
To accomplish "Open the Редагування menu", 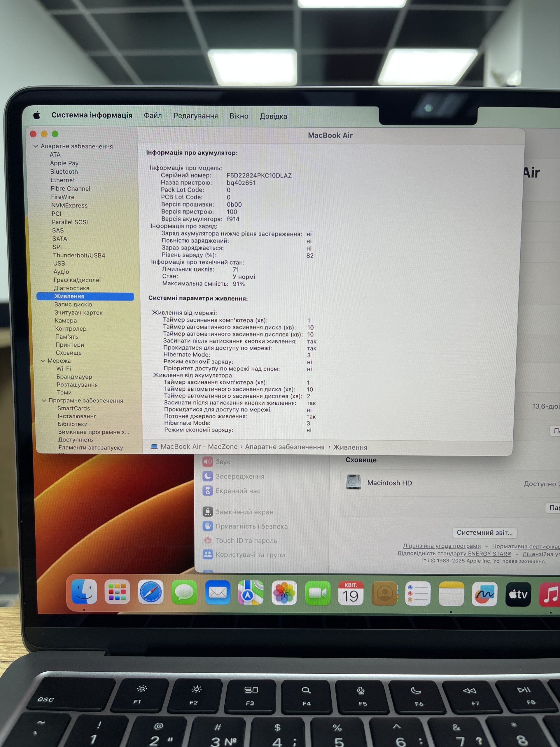I will 196,116.
